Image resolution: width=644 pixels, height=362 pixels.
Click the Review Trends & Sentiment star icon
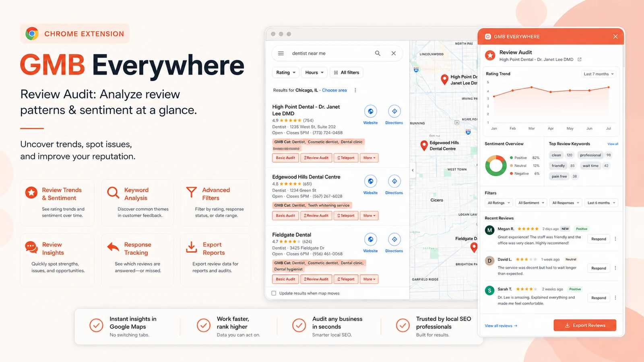click(31, 193)
